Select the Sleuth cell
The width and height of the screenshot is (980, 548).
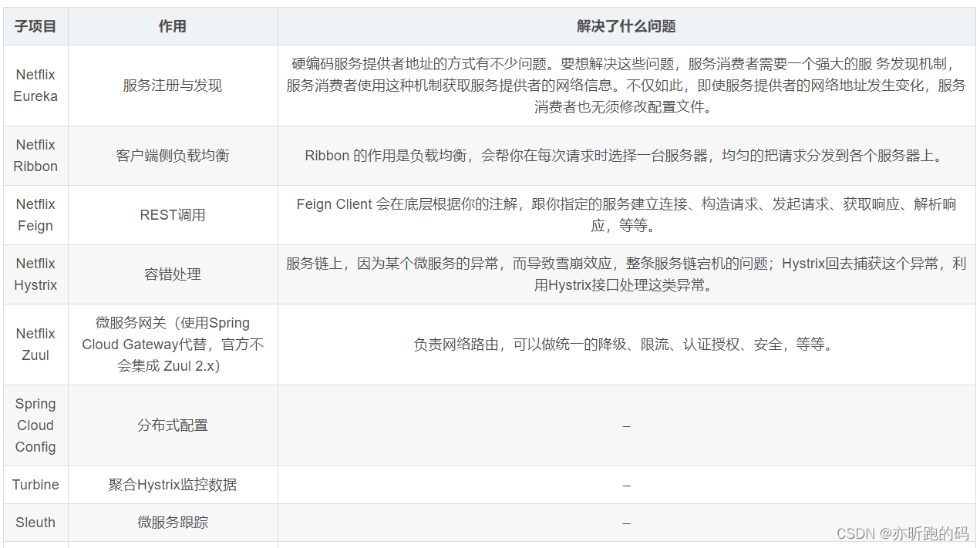tap(35, 523)
